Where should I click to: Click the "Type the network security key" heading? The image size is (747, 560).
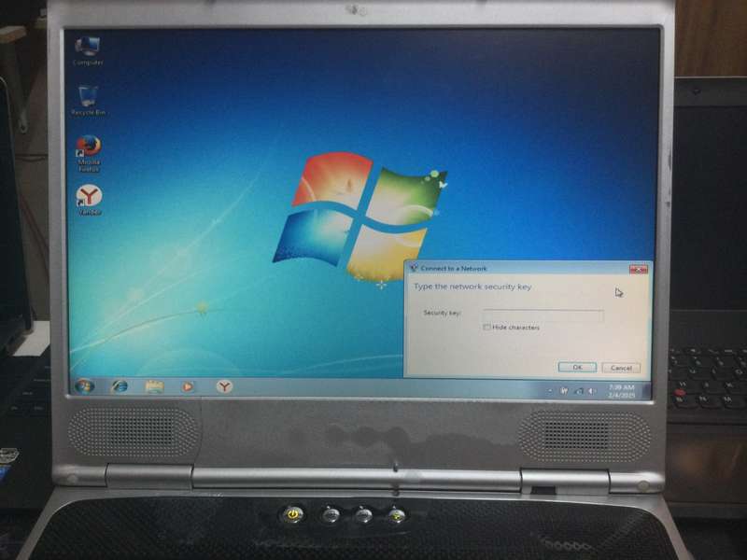(x=472, y=287)
